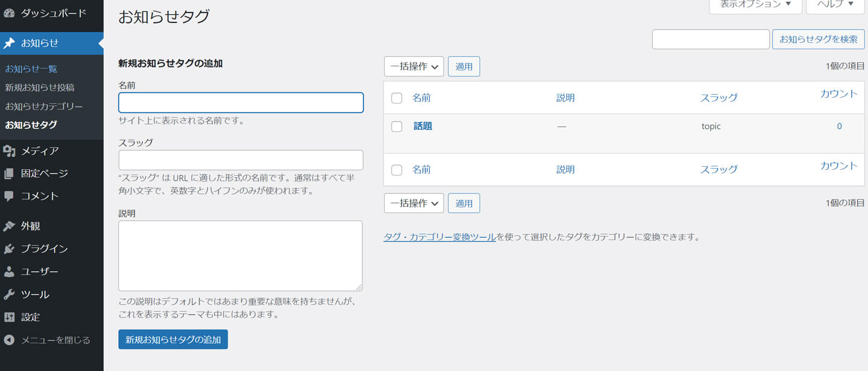868x371 pixels.
Task: Click the pushpin icon beside お知らせ
Action: [x=9, y=43]
